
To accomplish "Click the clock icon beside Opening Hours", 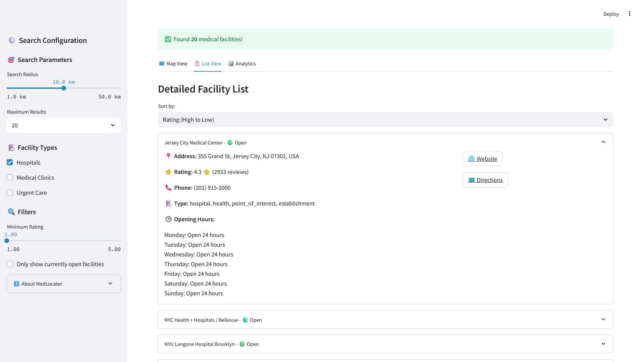I will pyautogui.click(x=168, y=219).
